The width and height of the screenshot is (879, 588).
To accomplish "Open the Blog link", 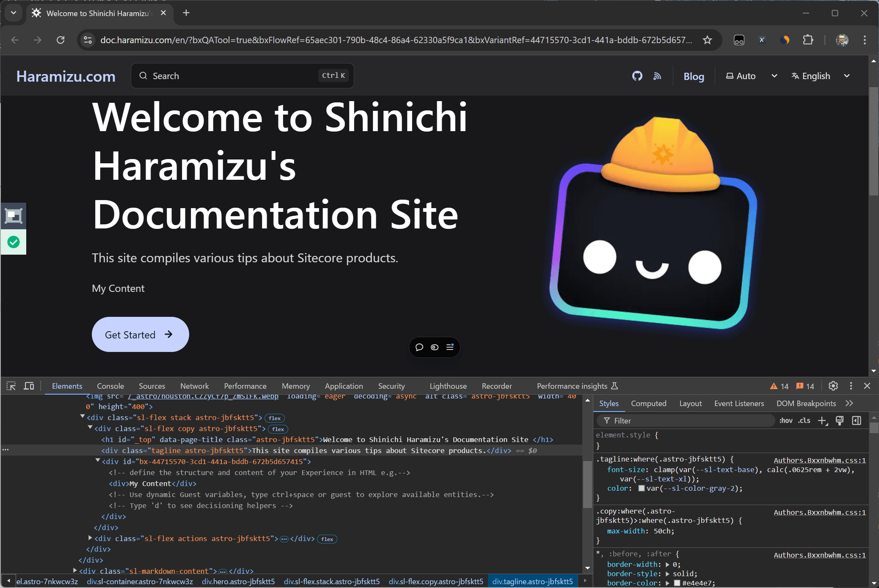I will [694, 76].
